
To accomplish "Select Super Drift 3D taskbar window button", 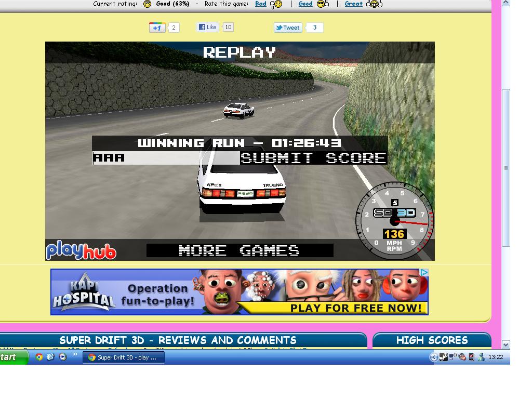I will (124, 357).
